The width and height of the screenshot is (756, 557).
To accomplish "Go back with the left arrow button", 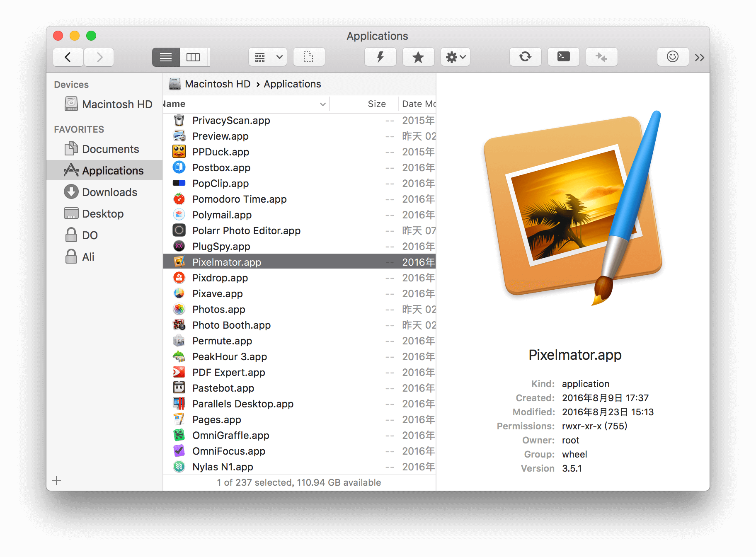I will [x=68, y=57].
